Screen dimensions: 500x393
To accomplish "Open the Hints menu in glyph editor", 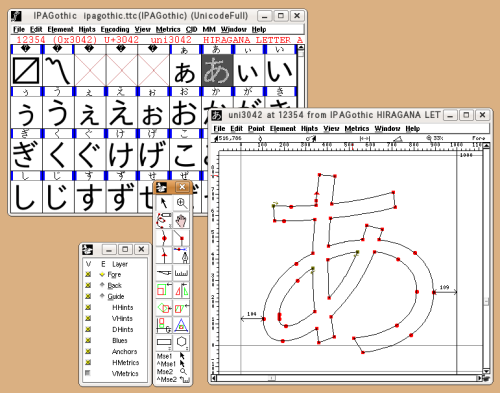I will pyautogui.click(x=309, y=129).
